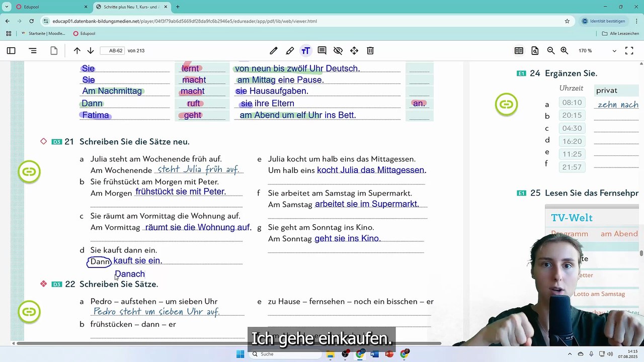Click the green link icon beside exercise 21
The height and width of the screenshot is (362, 644).
(x=29, y=172)
